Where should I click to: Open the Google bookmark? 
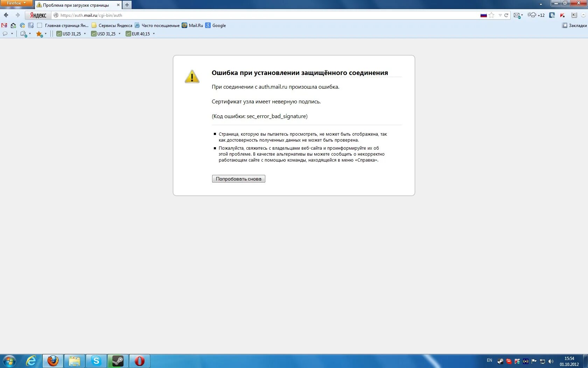coord(216,25)
